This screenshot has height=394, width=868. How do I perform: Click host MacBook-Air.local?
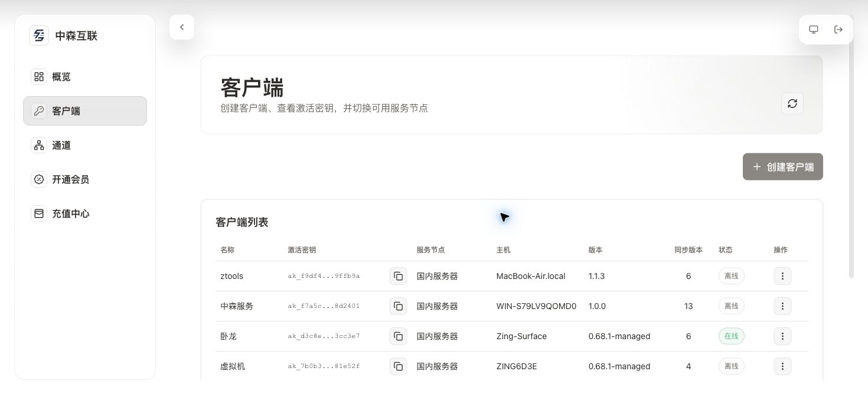tap(531, 276)
